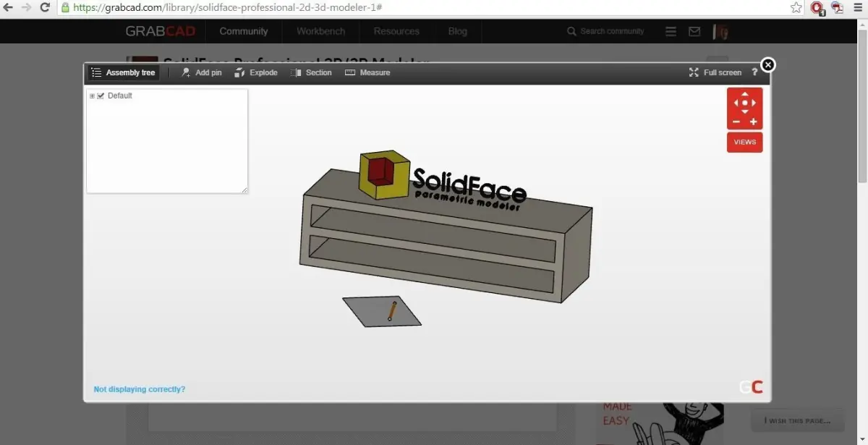Go back with the browser back arrow
The width and height of the screenshot is (868, 445).
tap(9, 7)
